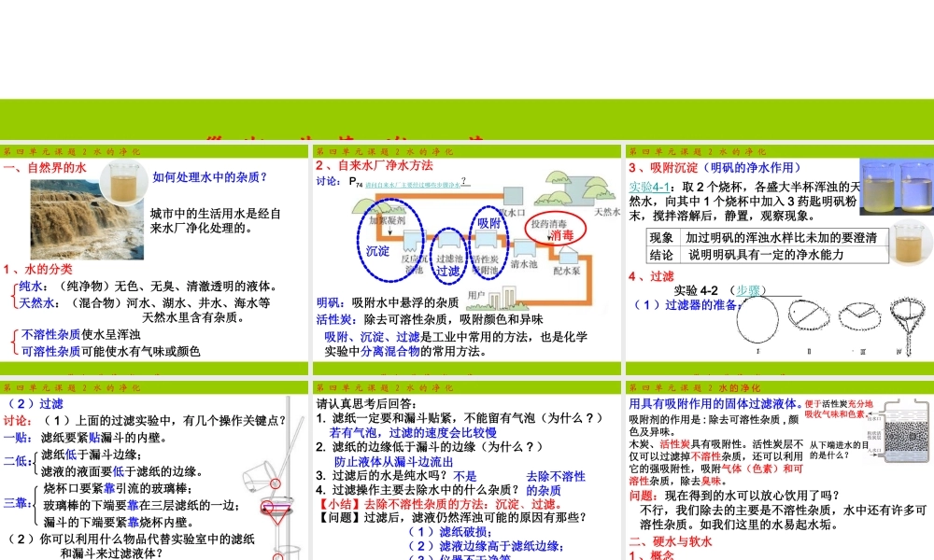Select the line beginning 纯水：（纯净物）
Image resolution: width=934 pixels, height=560 pixels.
point(148,286)
